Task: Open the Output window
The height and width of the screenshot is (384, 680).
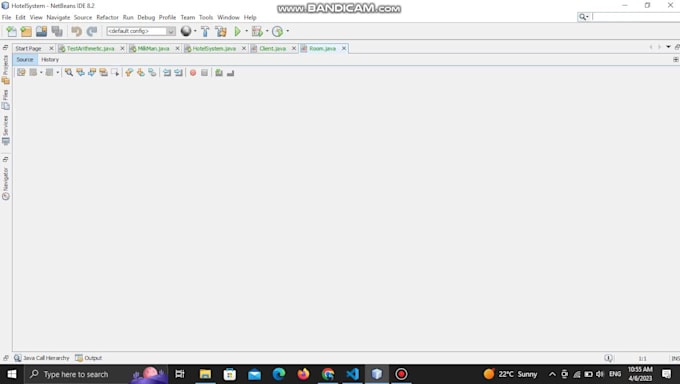Action: [88, 358]
